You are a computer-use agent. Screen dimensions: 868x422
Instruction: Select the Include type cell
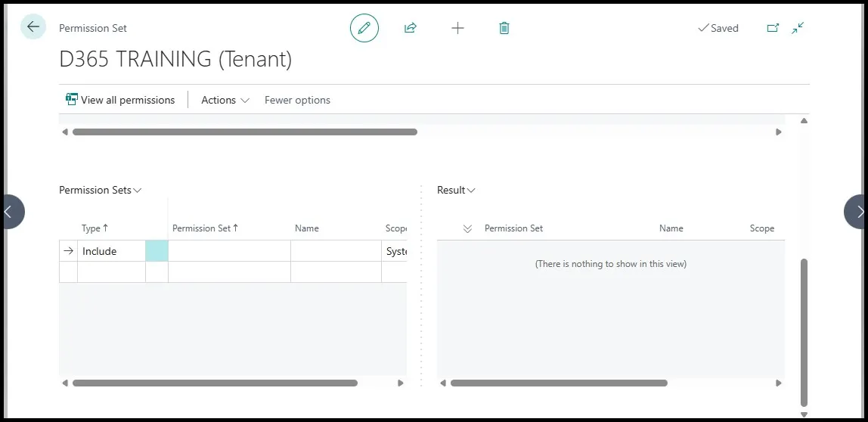point(111,251)
